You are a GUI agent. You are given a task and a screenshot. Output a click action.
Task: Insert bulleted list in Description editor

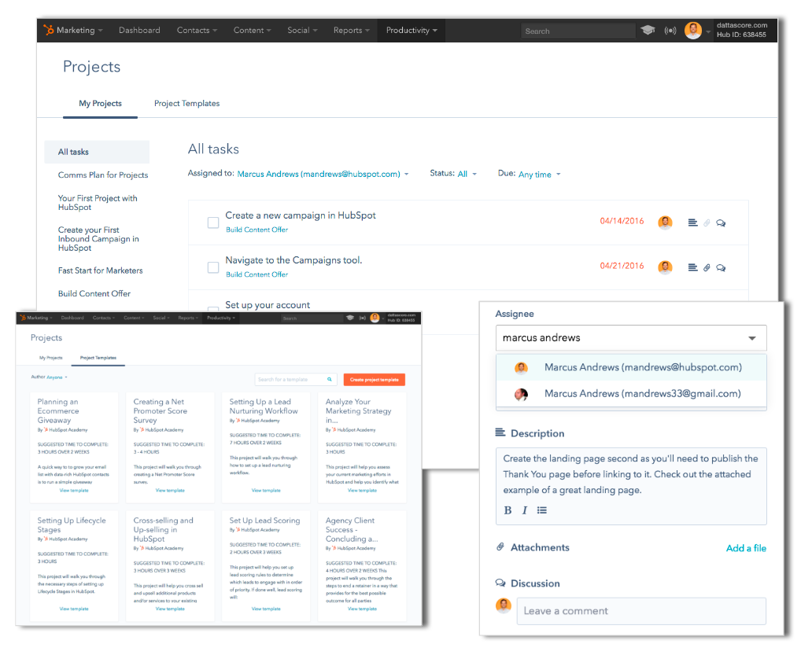542,510
